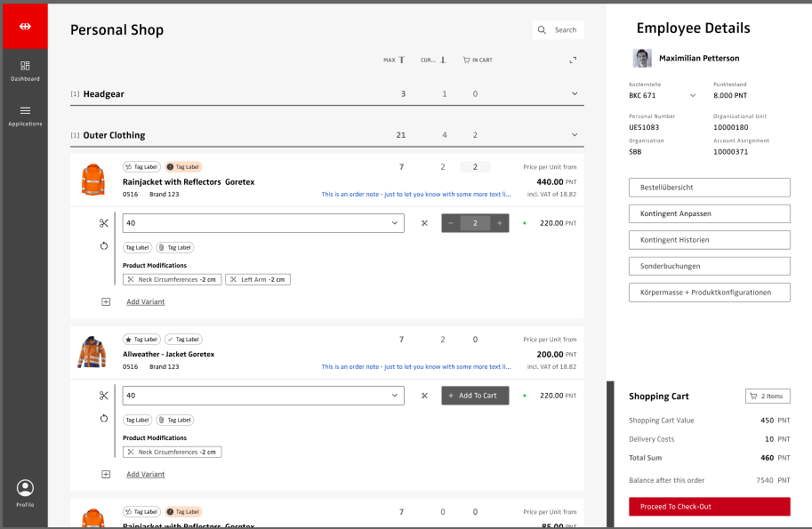The width and height of the screenshot is (812, 529).
Task: Click the SBB logo in the top-left corner
Action: click(x=25, y=26)
